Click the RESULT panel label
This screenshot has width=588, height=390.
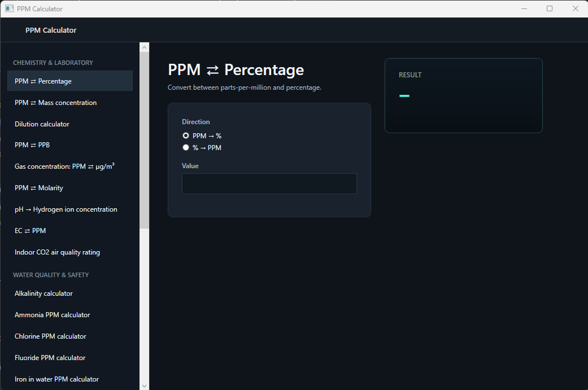(x=410, y=75)
